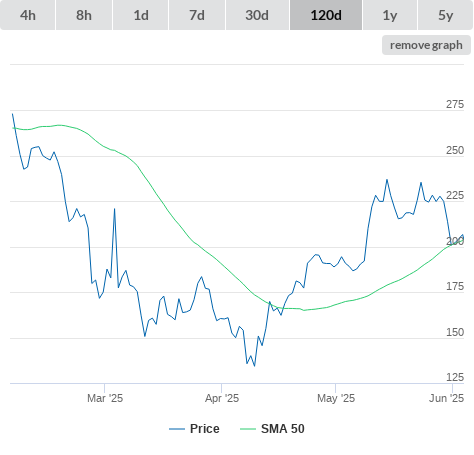Click the remove graph button
The image size is (474, 455).
click(426, 45)
